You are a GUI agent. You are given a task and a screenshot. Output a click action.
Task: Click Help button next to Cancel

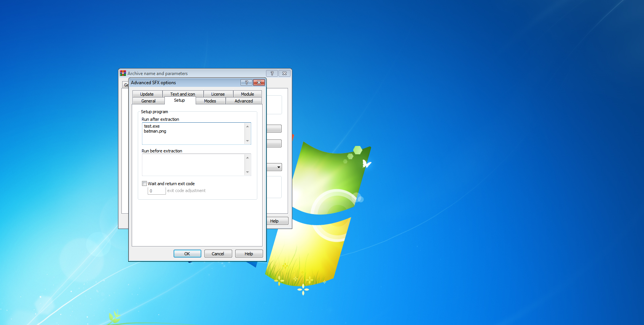click(249, 254)
